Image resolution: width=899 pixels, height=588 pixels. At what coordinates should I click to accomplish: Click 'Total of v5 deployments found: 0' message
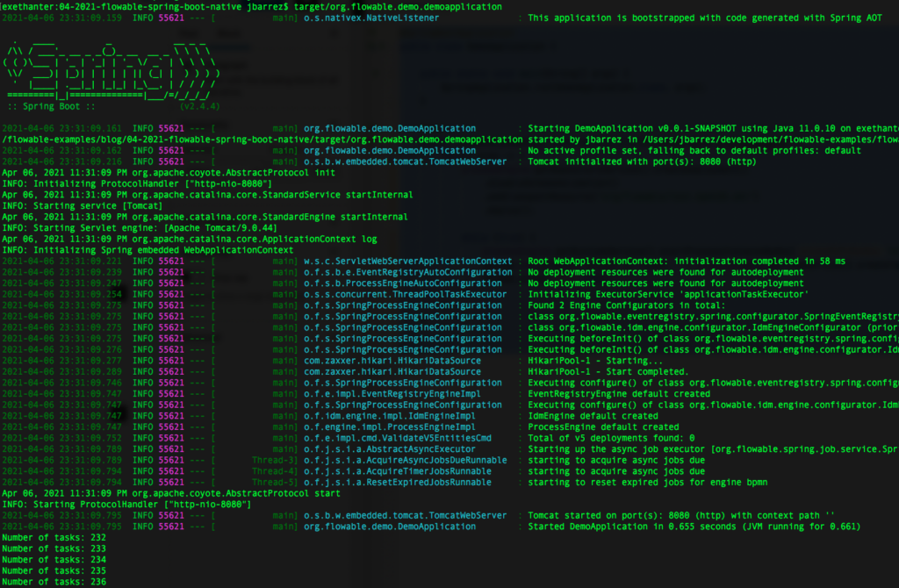click(611, 438)
